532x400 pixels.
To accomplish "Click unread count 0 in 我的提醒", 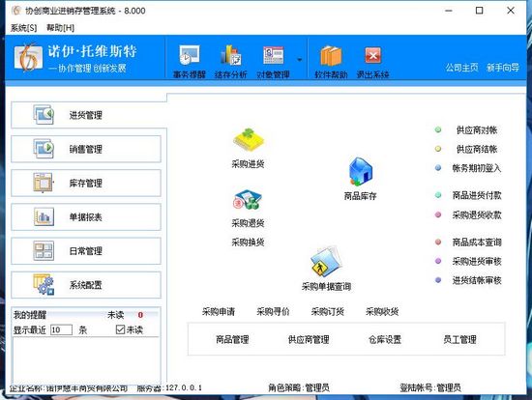I will point(140,315).
